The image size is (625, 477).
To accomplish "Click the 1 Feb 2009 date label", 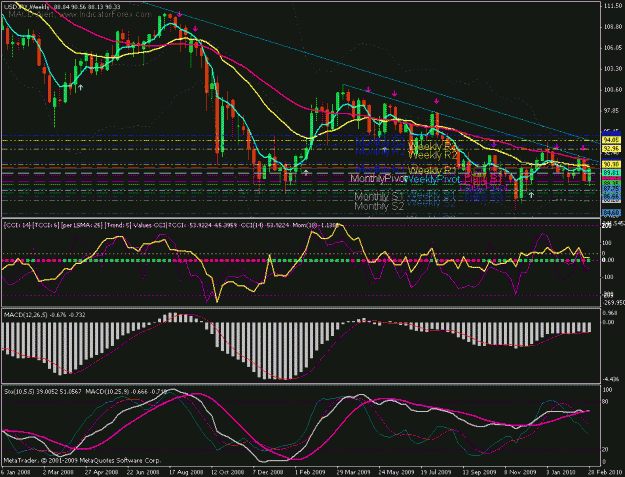I will [309, 472].
